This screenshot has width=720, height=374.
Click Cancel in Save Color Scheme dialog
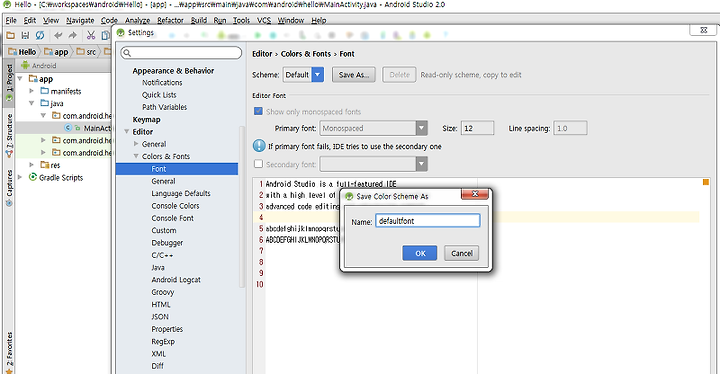[461, 253]
